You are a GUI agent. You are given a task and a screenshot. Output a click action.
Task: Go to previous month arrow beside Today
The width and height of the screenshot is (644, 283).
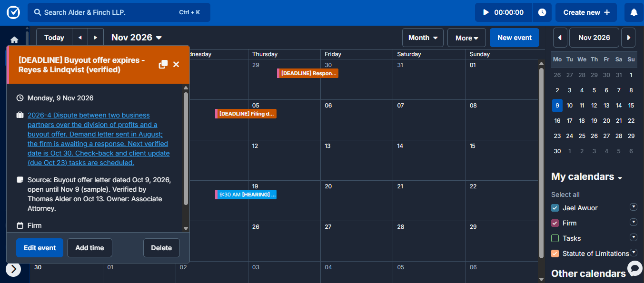80,38
